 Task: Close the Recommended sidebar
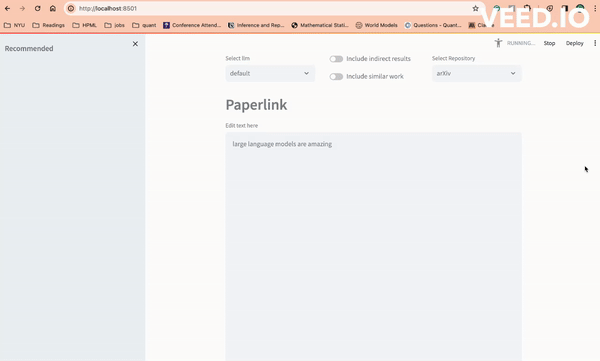pos(135,44)
